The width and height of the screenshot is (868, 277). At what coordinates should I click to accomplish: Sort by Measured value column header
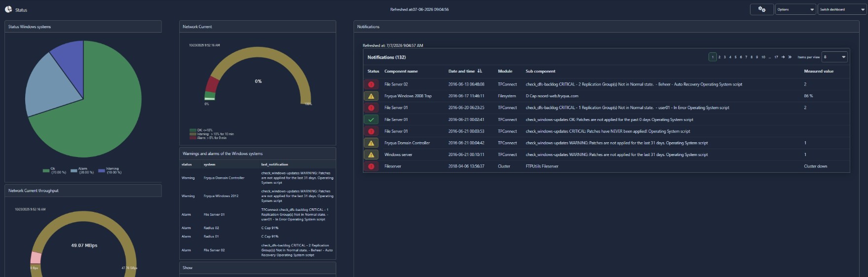819,71
